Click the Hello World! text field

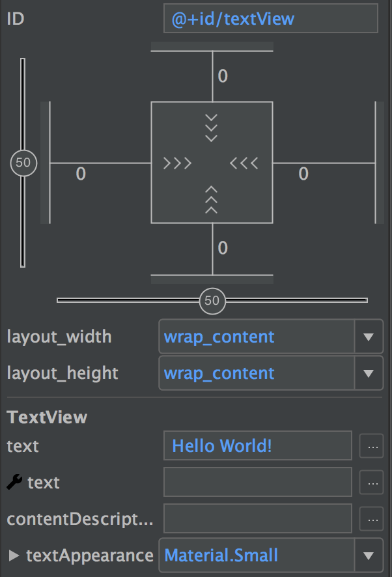click(x=258, y=445)
